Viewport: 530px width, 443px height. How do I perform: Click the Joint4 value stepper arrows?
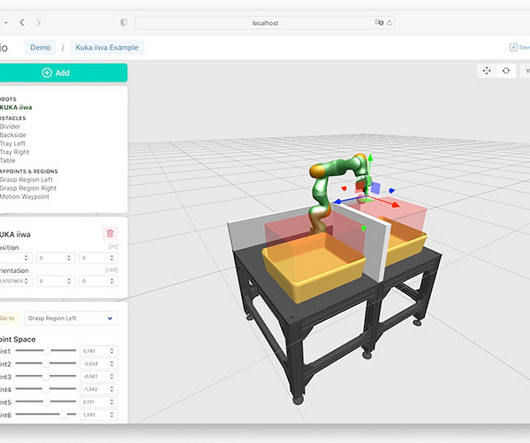point(112,389)
